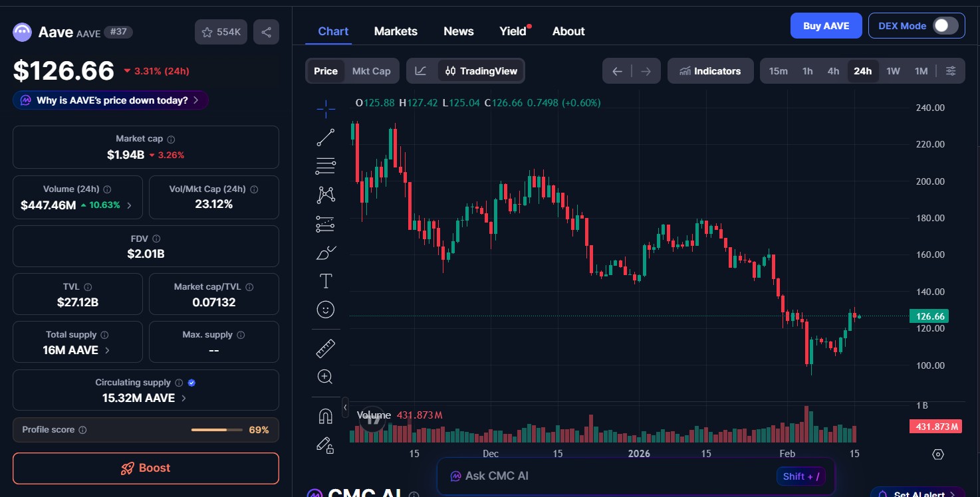
Task: Open the News tab
Action: [x=458, y=31]
